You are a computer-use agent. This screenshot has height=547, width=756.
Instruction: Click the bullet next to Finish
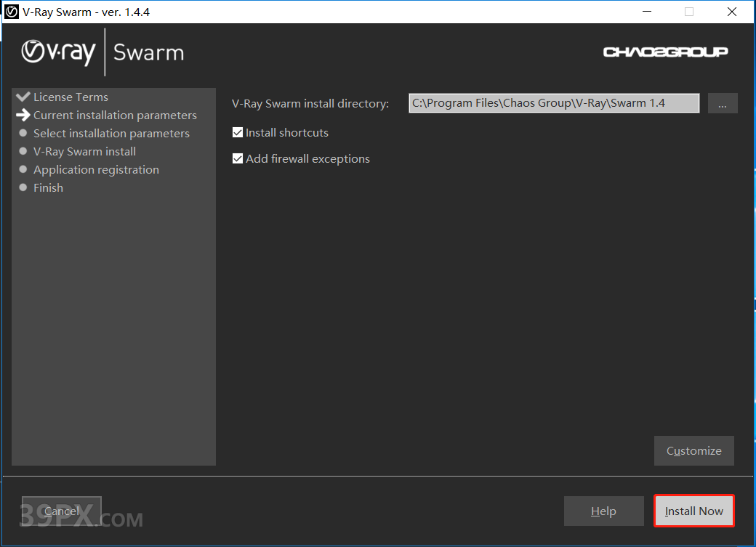pos(23,187)
